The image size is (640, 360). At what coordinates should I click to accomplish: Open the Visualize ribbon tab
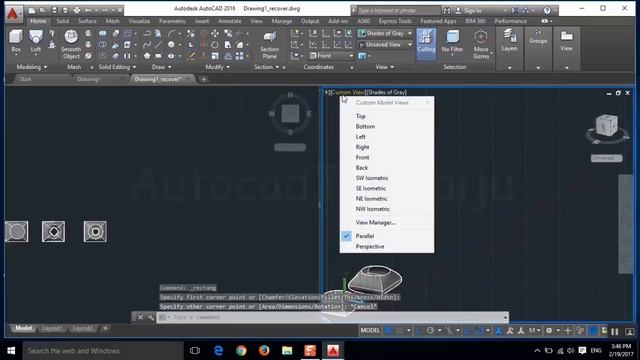pos(139,21)
